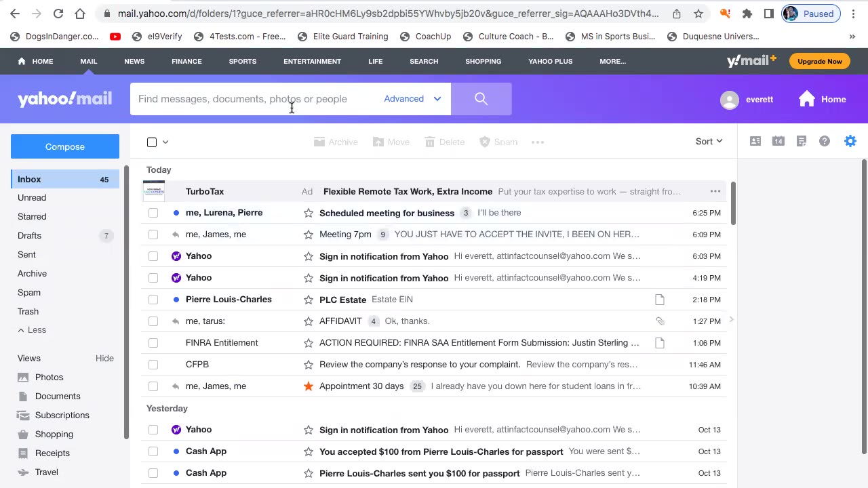The width and height of the screenshot is (868, 488).
Task: Open the Notepad icon in right panel
Action: pyautogui.click(x=802, y=141)
